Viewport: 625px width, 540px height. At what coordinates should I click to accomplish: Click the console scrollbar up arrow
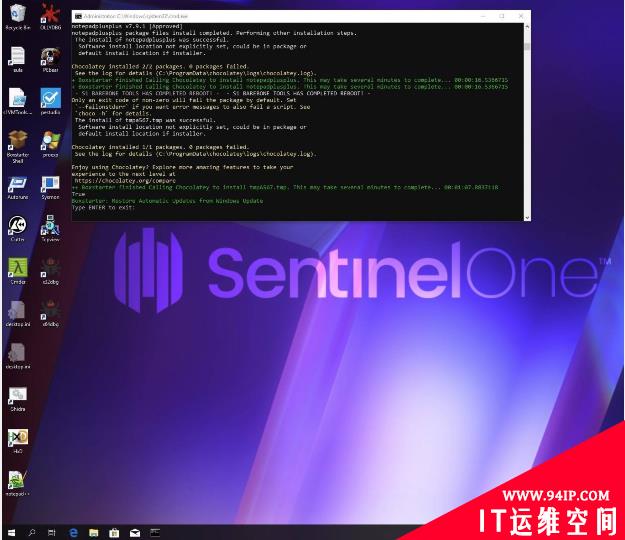tap(527, 27)
